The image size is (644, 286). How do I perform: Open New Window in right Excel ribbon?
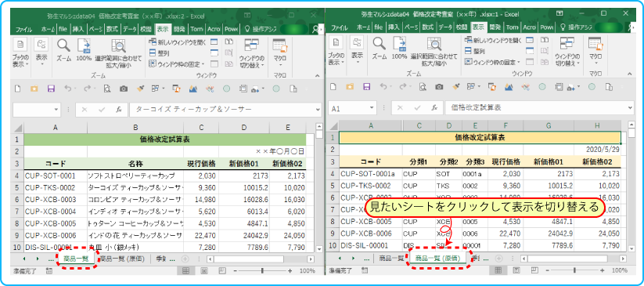tap(493, 40)
